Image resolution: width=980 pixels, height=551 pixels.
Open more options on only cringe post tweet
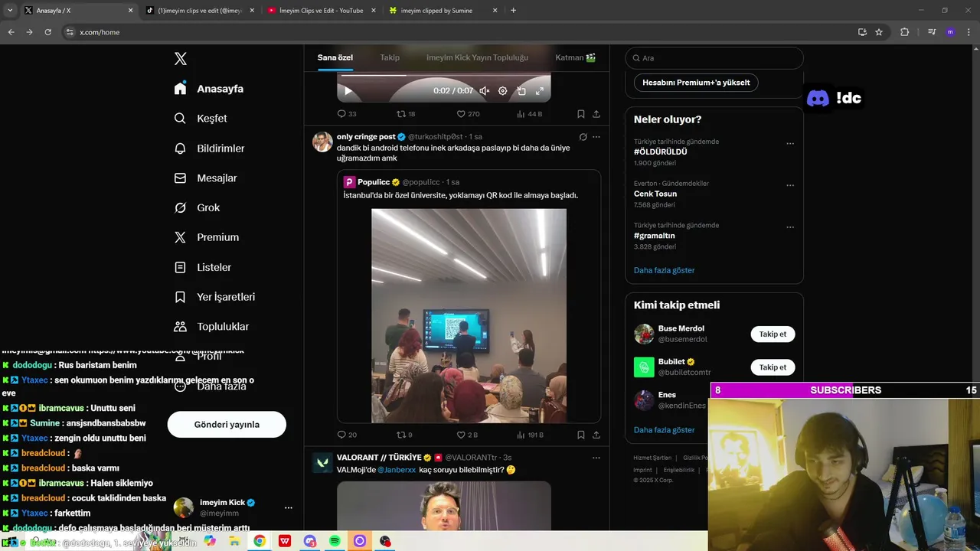coord(596,137)
